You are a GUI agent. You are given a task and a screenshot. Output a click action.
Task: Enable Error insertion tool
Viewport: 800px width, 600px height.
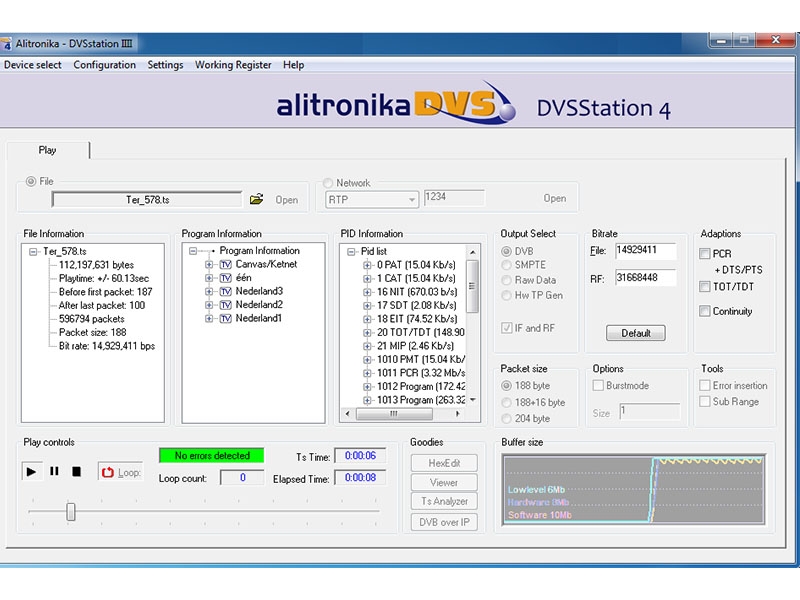click(705, 385)
